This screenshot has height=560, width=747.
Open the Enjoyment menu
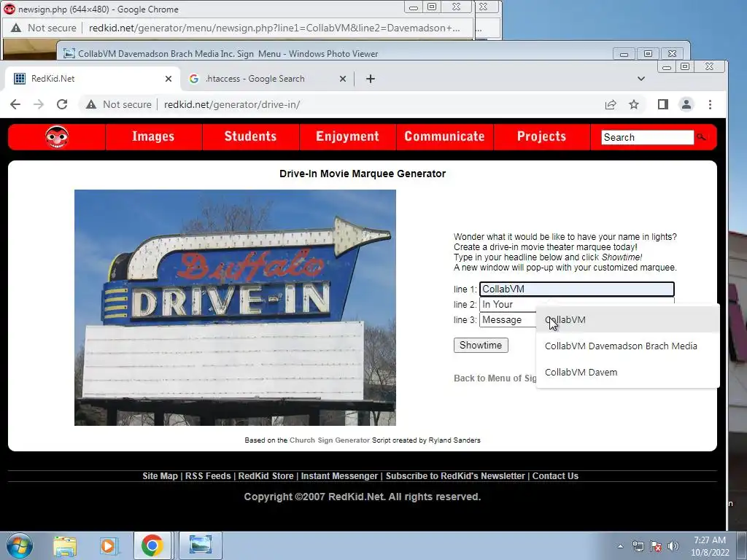point(348,136)
